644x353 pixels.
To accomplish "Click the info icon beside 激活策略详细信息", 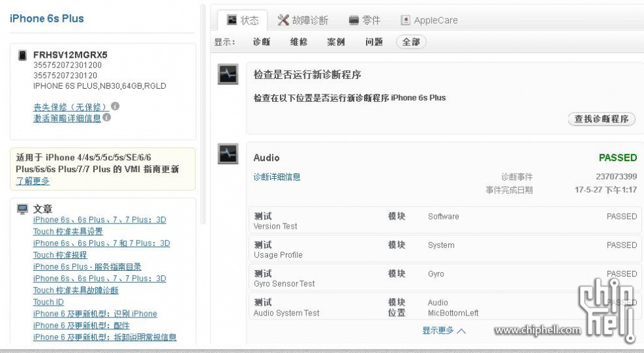I will coord(106,117).
